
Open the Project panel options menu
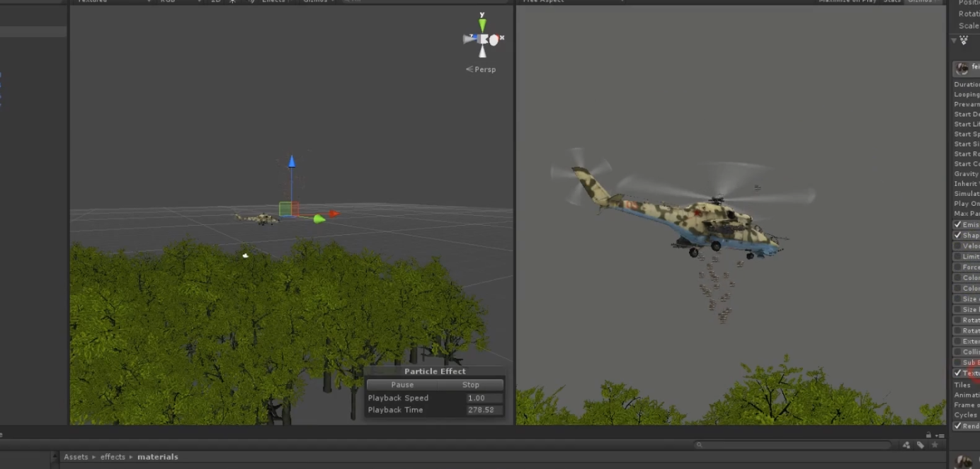940,435
